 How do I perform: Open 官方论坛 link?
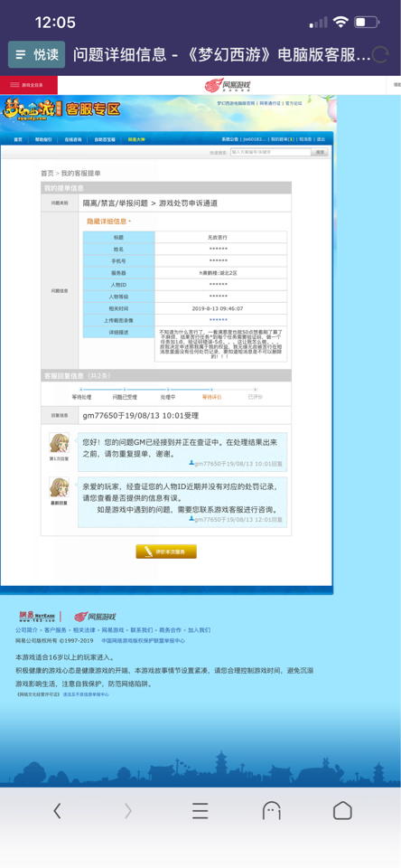(294, 103)
